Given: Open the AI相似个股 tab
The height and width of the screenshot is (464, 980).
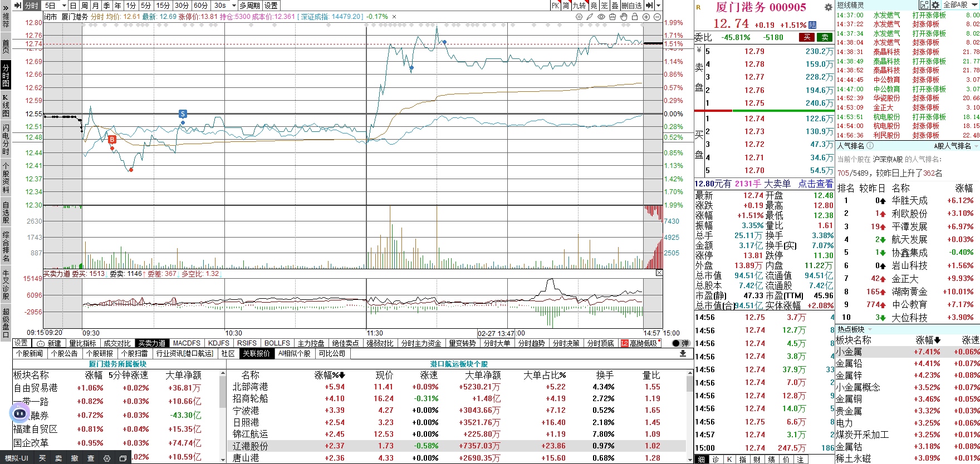Looking at the screenshot, I should click(295, 353).
